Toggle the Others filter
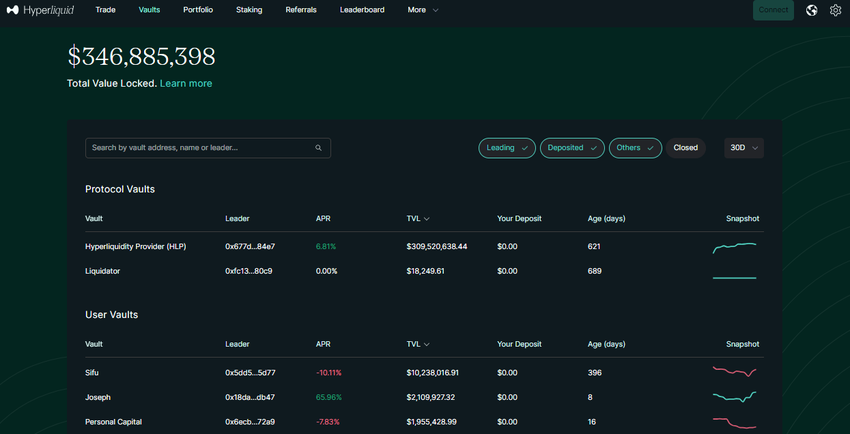This screenshot has width=850, height=434. coord(635,148)
